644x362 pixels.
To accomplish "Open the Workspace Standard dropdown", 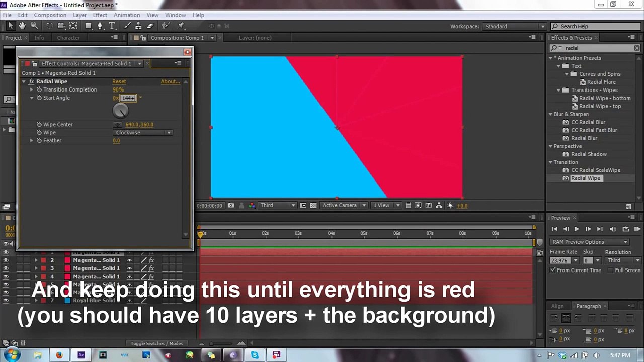I will point(514,26).
